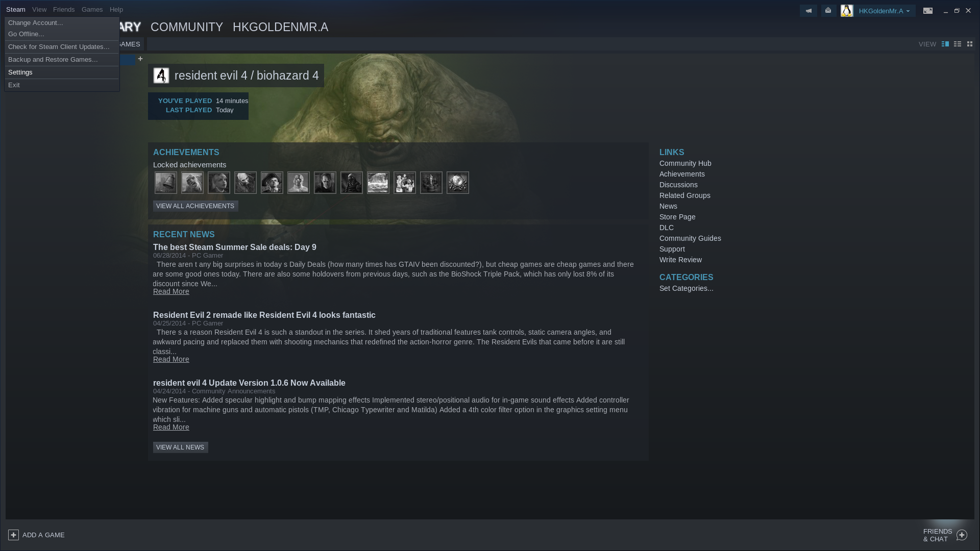This screenshot has height=551, width=980.
Task: Open Read More under Resident Evil 2 remake article
Action: pyautogui.click(x=171, y=359)
